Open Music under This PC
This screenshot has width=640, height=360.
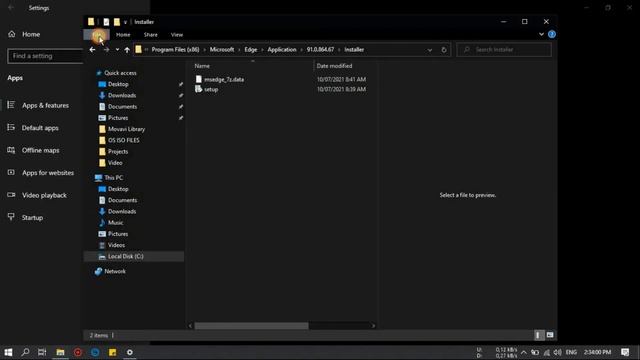115,222
